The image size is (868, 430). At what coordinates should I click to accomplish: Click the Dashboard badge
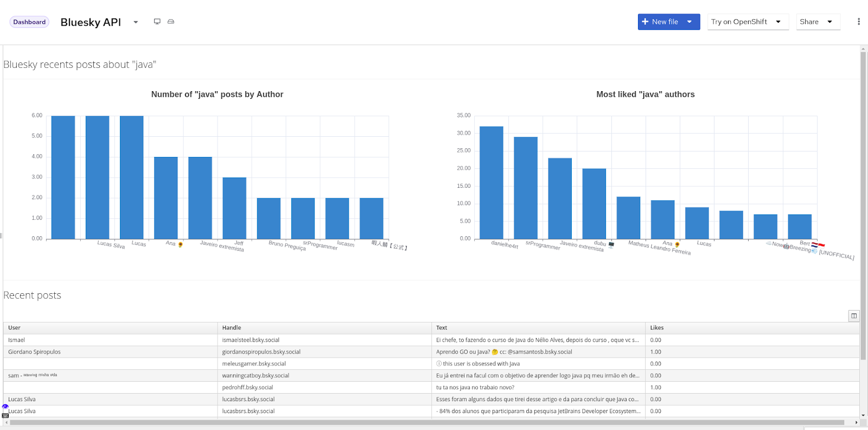coord(29,22)
